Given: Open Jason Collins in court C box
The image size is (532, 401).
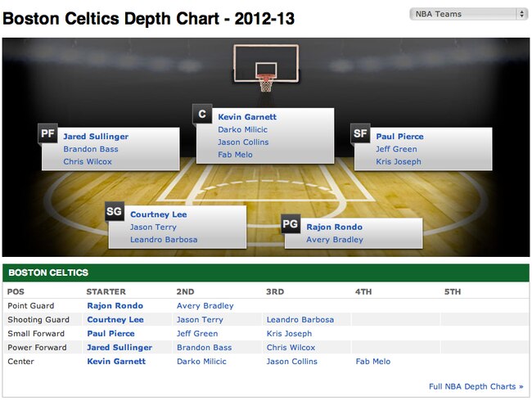Looking at the screenshot, I should (x=243, y=142).
